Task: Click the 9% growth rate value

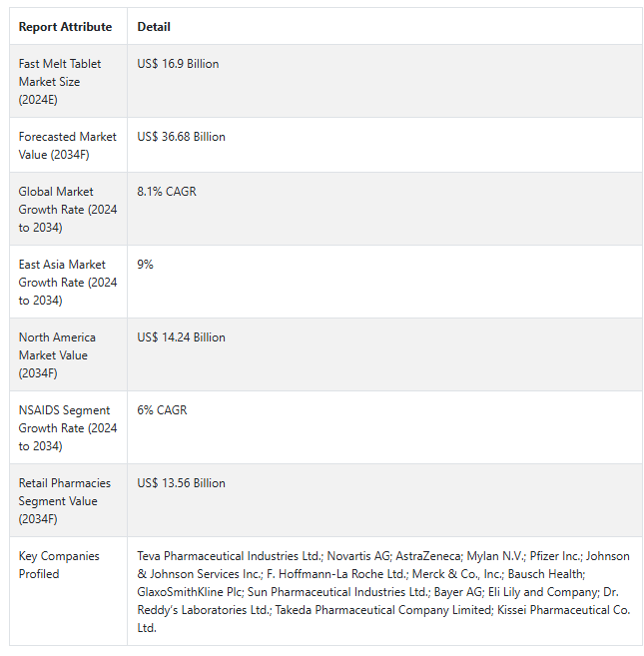Action: pos(146,265)
